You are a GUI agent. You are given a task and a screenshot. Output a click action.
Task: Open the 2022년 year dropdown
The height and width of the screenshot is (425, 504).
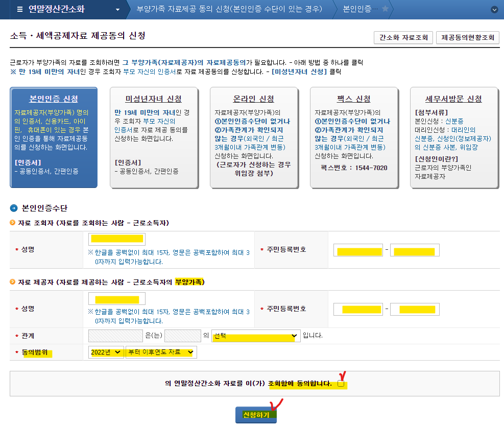pos(106,352)
